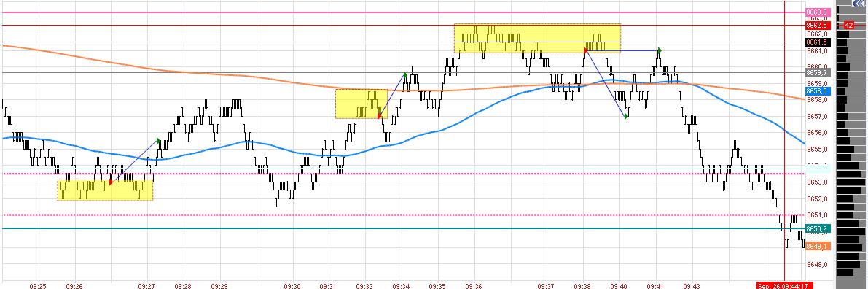Screen dimensions: 868x289
Task: Click the 09:28 time axis label
Action: click(x=183, y=286)
